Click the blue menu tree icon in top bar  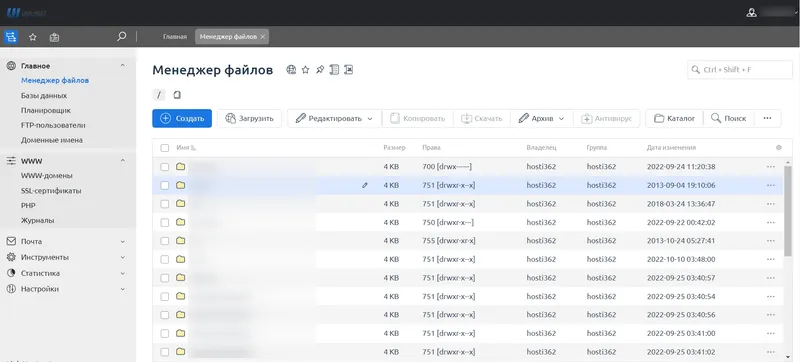tap(11, 37)
